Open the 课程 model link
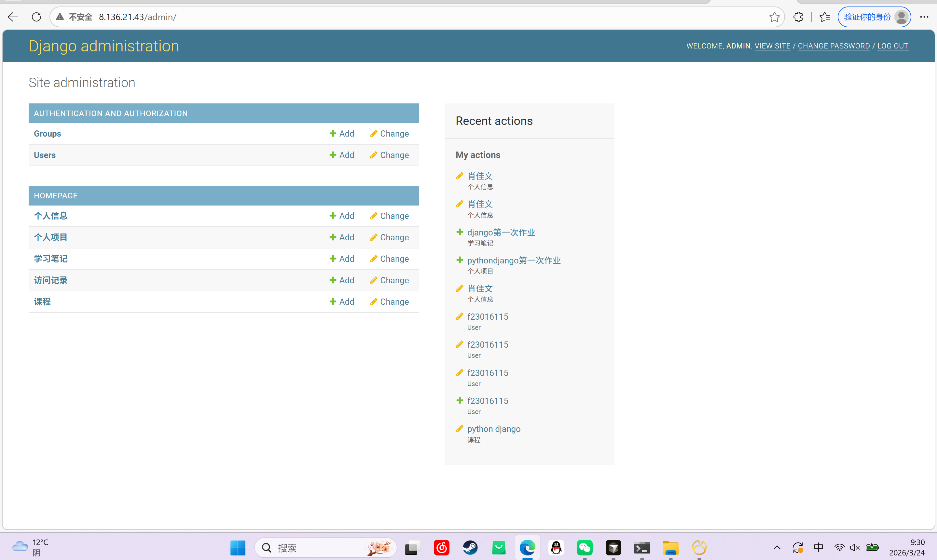This screenshot has width=937, height=560. [x=42, y=302]
